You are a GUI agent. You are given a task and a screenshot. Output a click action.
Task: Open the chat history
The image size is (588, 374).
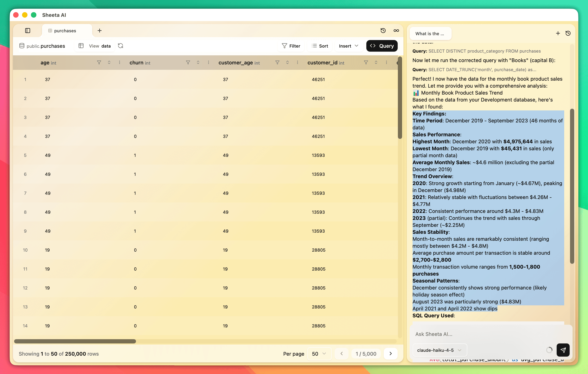(x=568, y=33)
